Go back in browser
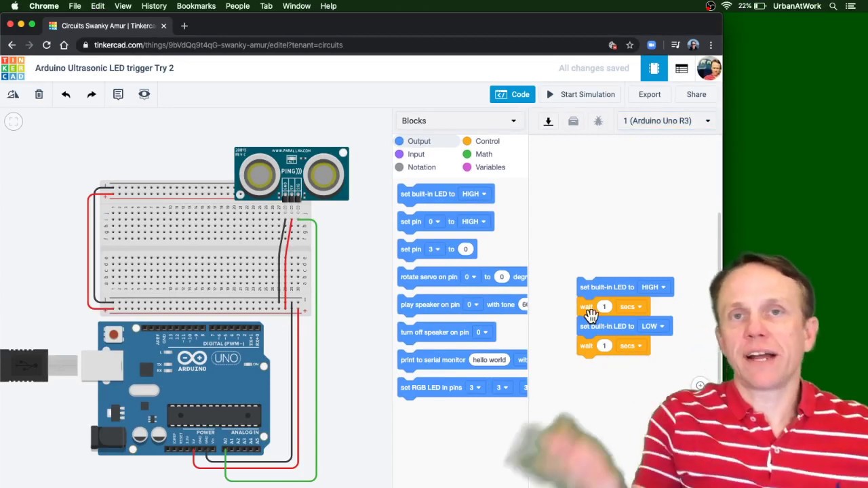This screenshot has width=868, height=488. coord(12,45)
